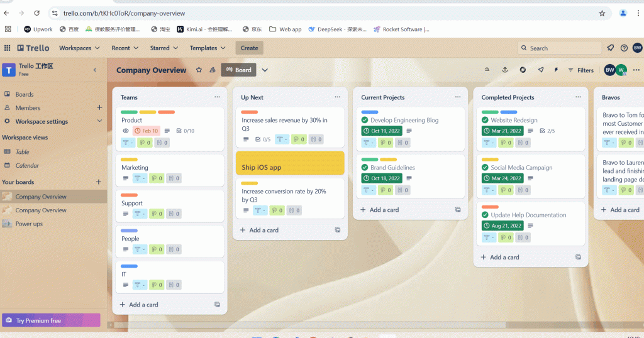Toggle Feb 10 due date on Product card

[x=146, y=131]
